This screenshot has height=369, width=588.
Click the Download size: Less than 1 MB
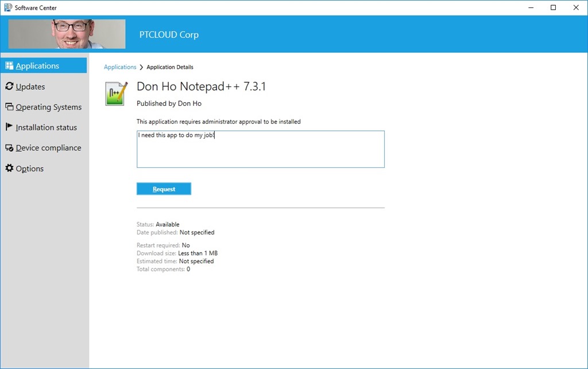(177, 253)
